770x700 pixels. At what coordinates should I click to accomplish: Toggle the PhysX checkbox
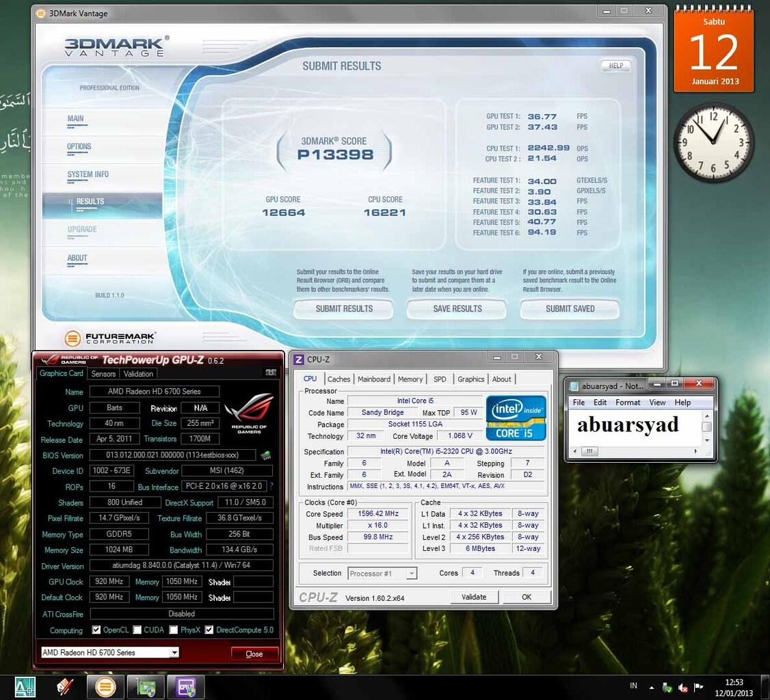[x=173, y=630]
